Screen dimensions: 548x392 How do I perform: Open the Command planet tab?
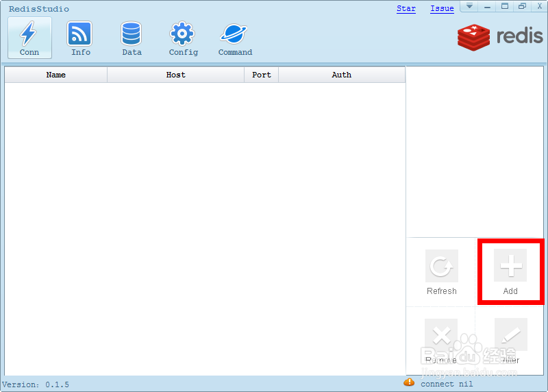pos(235,38)
